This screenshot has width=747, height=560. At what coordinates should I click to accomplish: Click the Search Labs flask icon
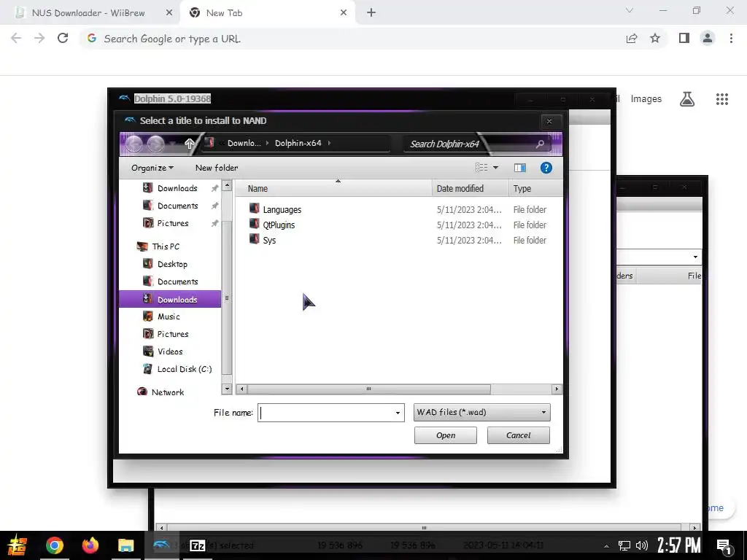687,99
